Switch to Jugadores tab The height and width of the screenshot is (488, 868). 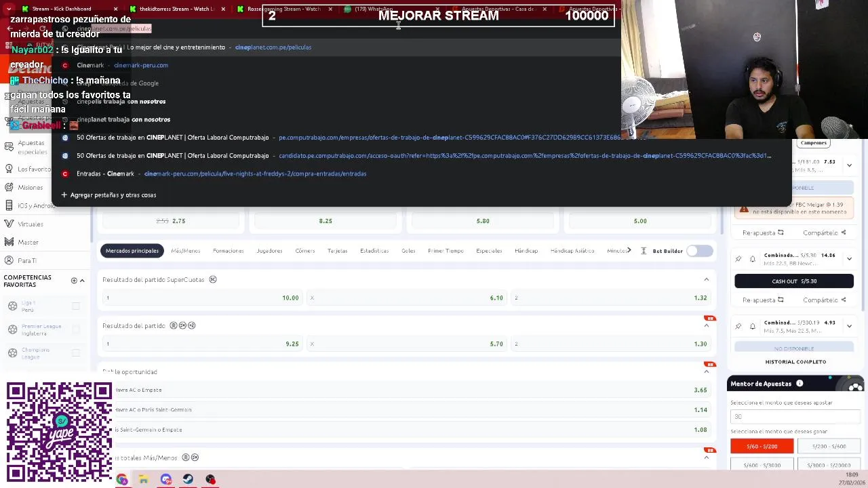pyautogui.click(x=269, y=251)
